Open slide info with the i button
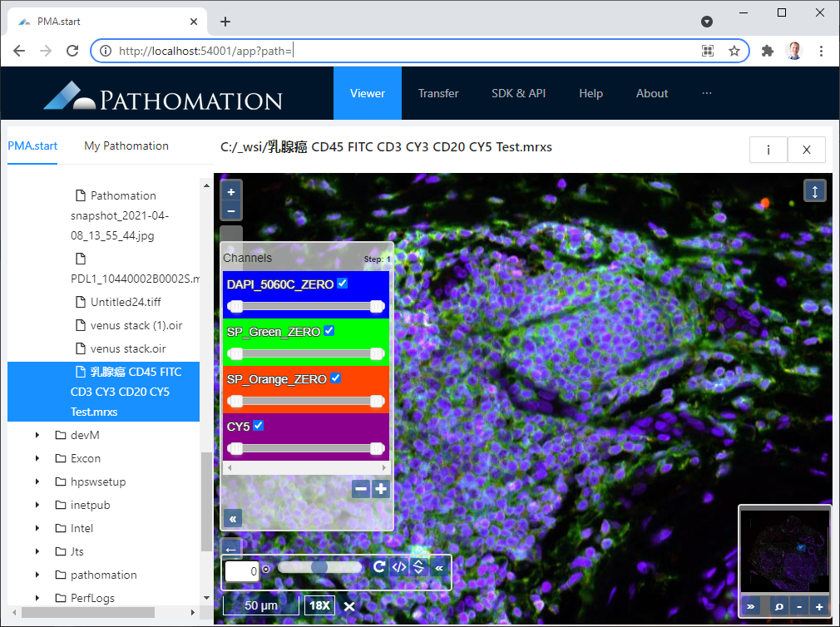The width and height of the screenshot is (840, 627). pyautogui.click(x=768, y=150)
